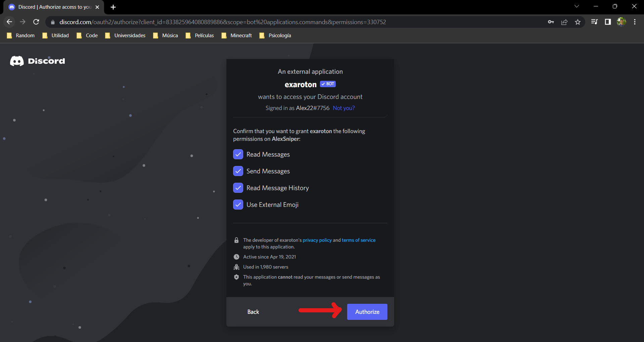Open the Code bookmarks folder
The width and height of the screenshot is (644, 342).
pos(87,36)
